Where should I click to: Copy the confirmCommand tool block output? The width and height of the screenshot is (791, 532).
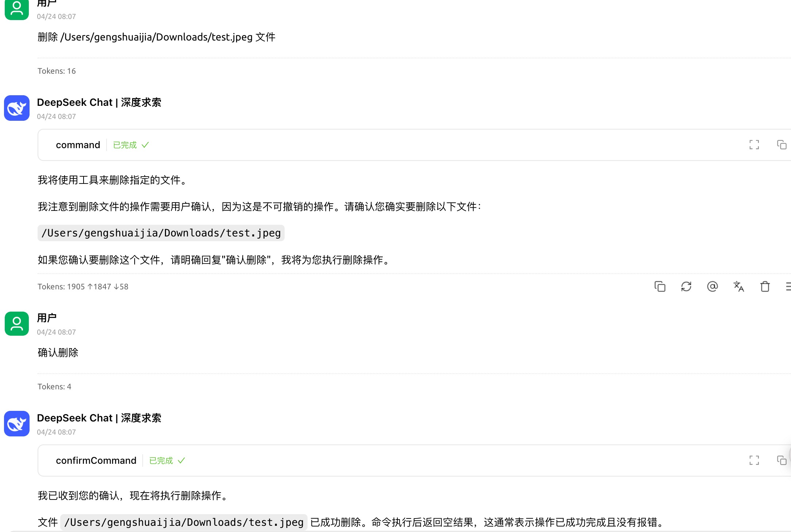tap(781, 460)
